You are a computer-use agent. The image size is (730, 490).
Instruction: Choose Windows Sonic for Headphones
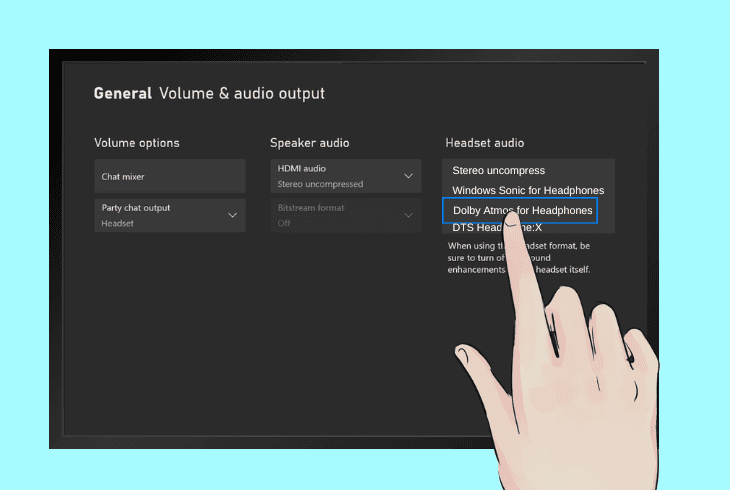click(x=528, y=191)
